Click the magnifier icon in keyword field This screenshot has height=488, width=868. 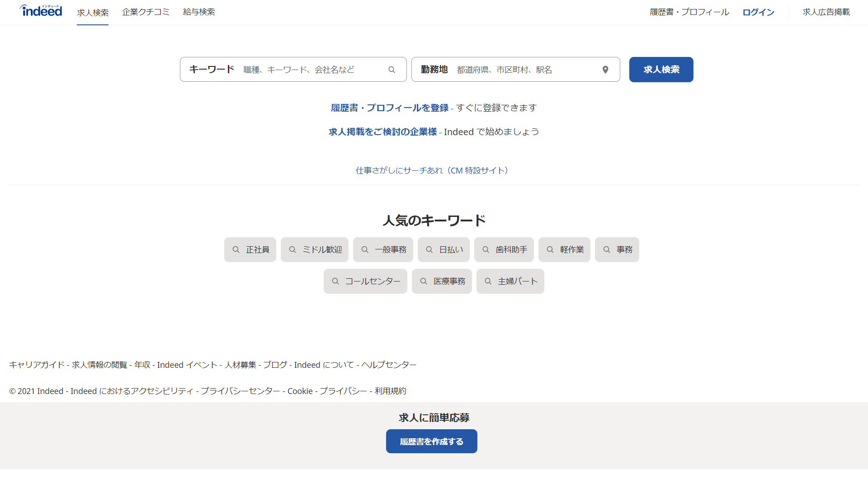392,70
